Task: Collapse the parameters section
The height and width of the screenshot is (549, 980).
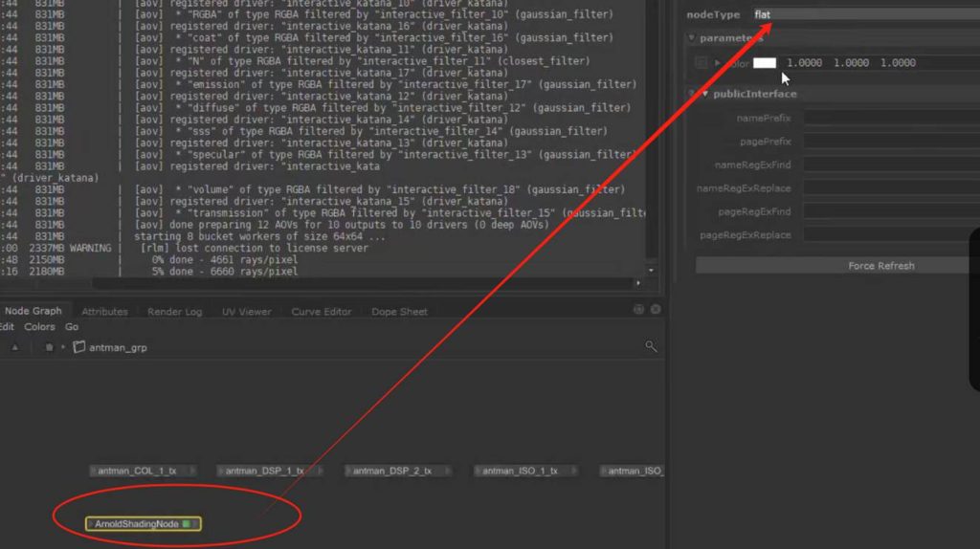Action: [692, 38]
